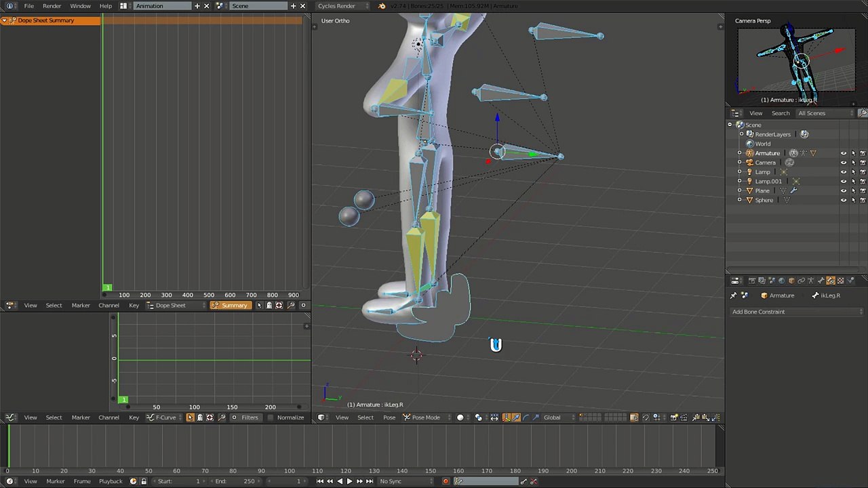Pin the properties context with pin icon

click(x=733, y=296)
